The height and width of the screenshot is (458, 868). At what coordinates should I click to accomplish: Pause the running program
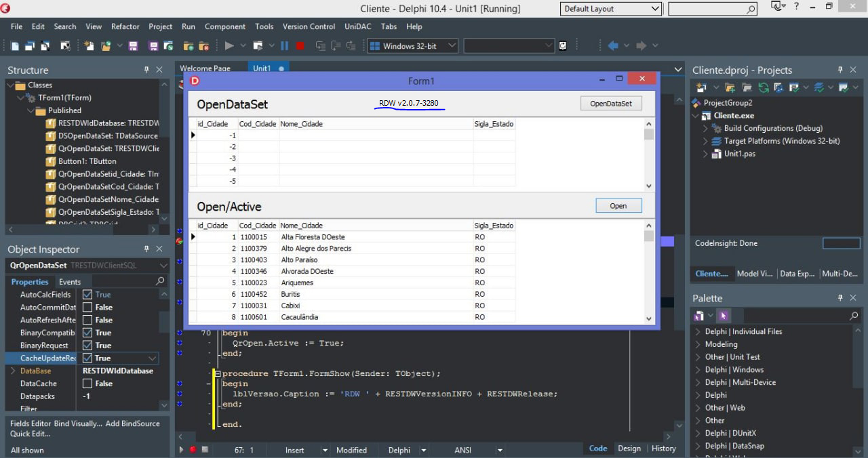click(284, 45)
